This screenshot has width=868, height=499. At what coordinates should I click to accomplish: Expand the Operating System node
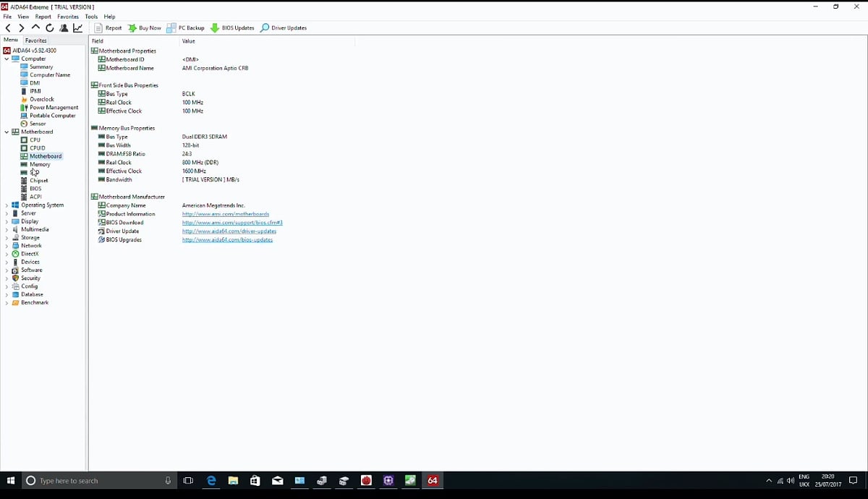(x=7, y=205)
